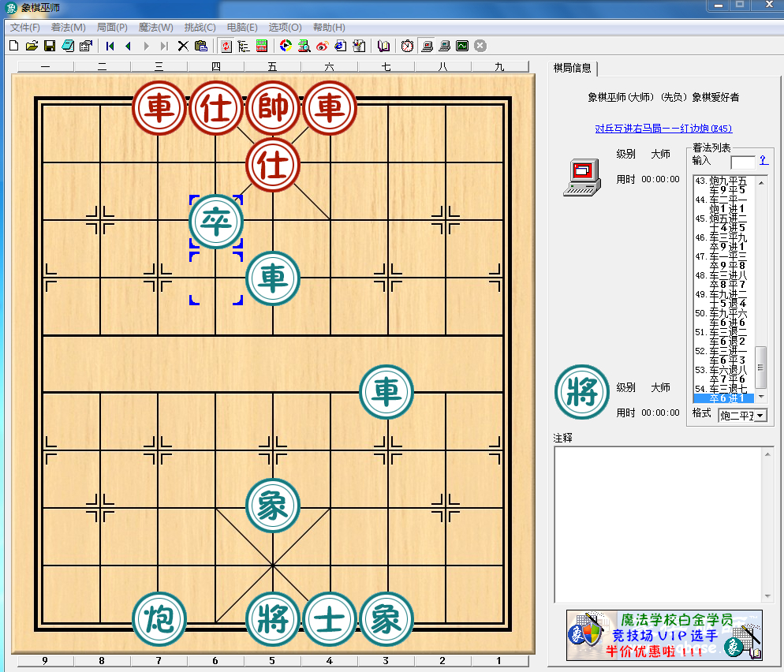
Task: Open game properties toolbar icon
Action: (x=85, y=46)
